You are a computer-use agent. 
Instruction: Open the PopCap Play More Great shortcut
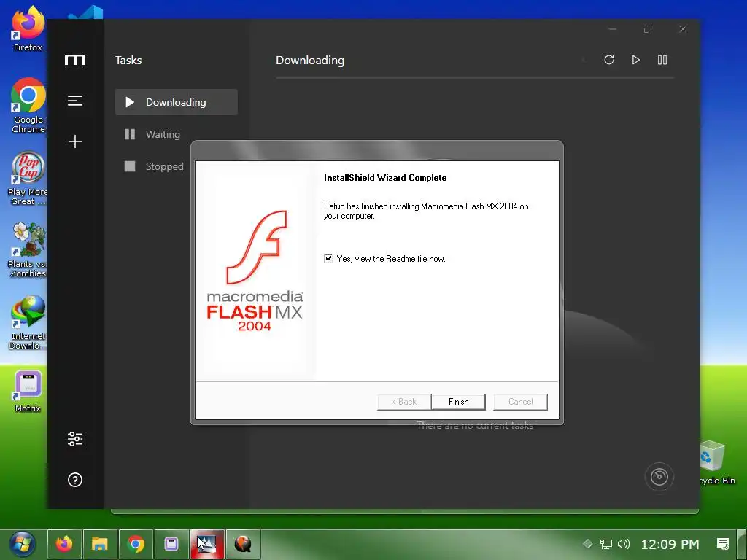coord(28,178)
